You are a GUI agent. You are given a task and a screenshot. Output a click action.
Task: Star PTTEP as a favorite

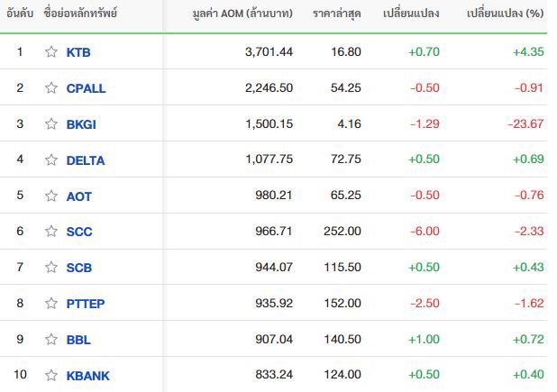(51, 303)
